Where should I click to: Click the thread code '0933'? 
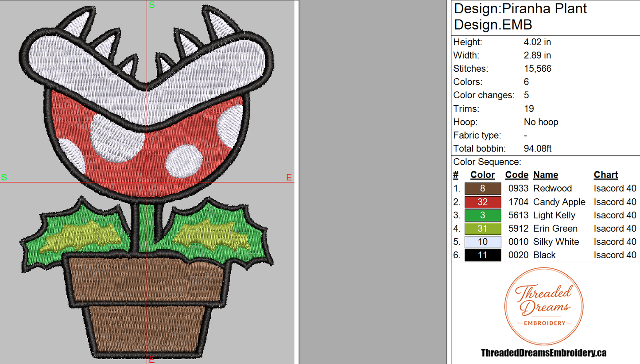click(x=518, y=189)
